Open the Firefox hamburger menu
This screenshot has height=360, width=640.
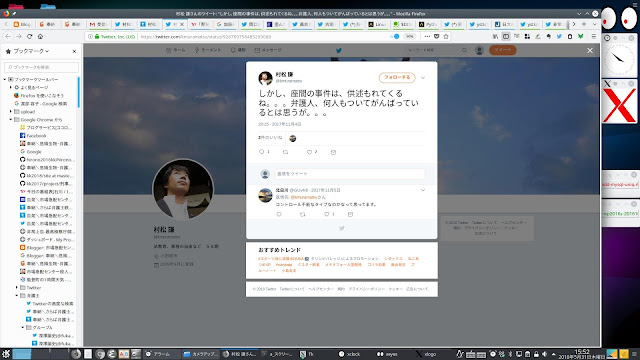click(593, 36)
